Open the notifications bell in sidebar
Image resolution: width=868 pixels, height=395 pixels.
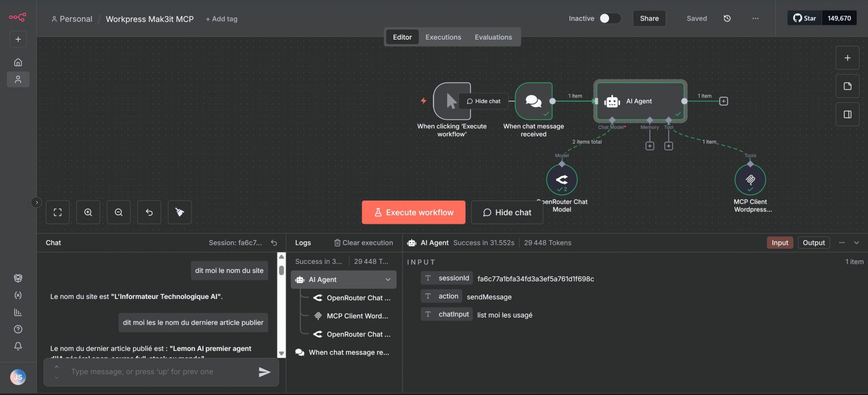click(18, 346)
